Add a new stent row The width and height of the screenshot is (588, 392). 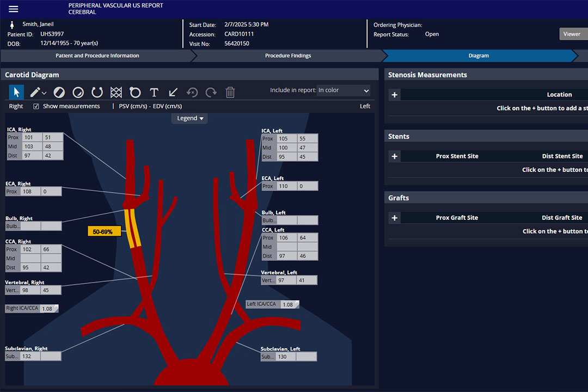point(395,156)
